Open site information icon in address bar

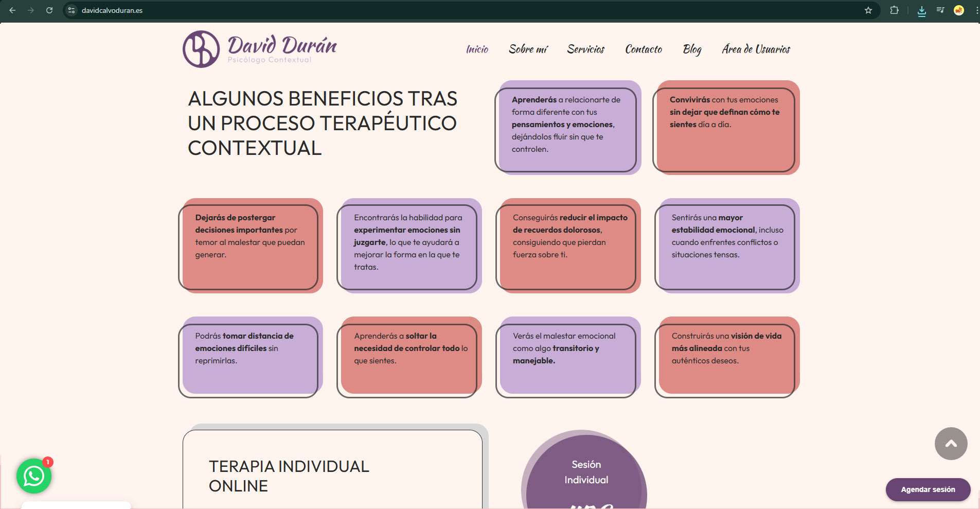pos(72,10)
